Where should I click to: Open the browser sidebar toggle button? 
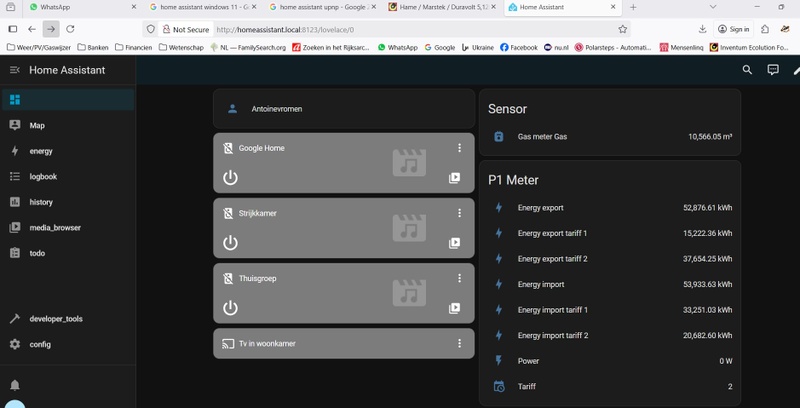pyautogui.click(x=13, y=29)
